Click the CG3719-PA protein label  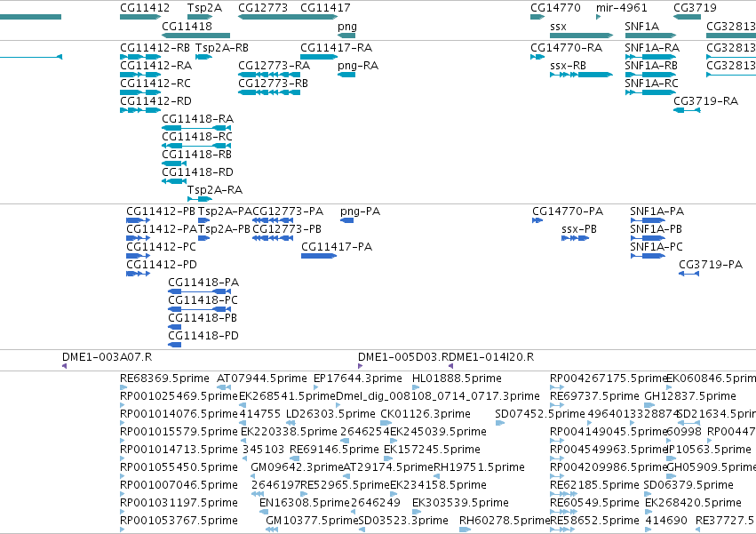[711, 265]
